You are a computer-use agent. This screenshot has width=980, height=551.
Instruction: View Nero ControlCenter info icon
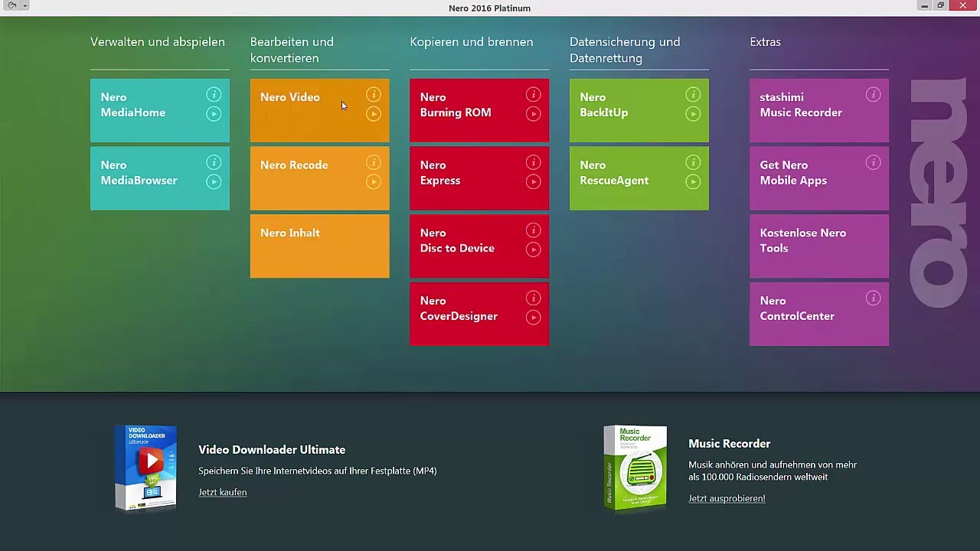coord(873,298)
